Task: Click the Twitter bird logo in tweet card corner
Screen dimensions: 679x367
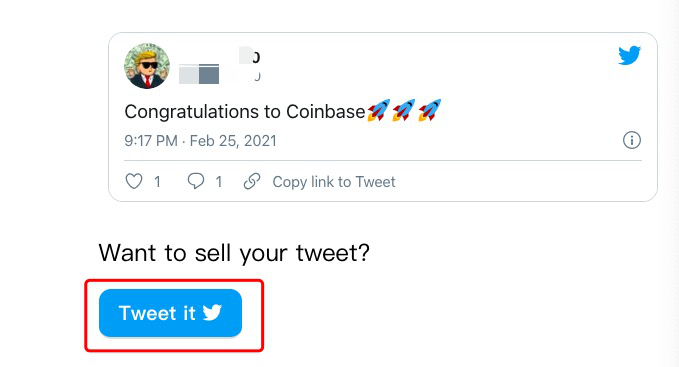Action: point(629,55)
